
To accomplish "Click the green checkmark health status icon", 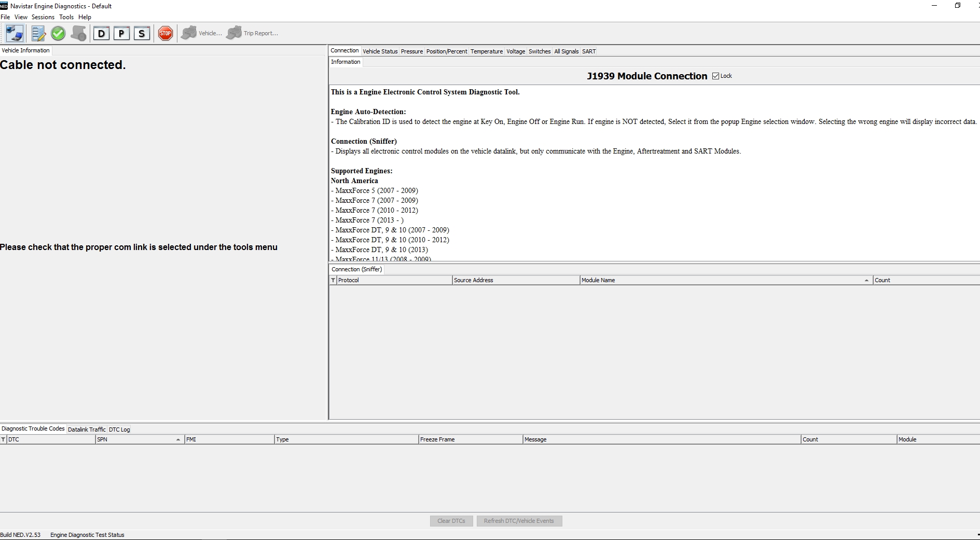I will pos(58,33).
